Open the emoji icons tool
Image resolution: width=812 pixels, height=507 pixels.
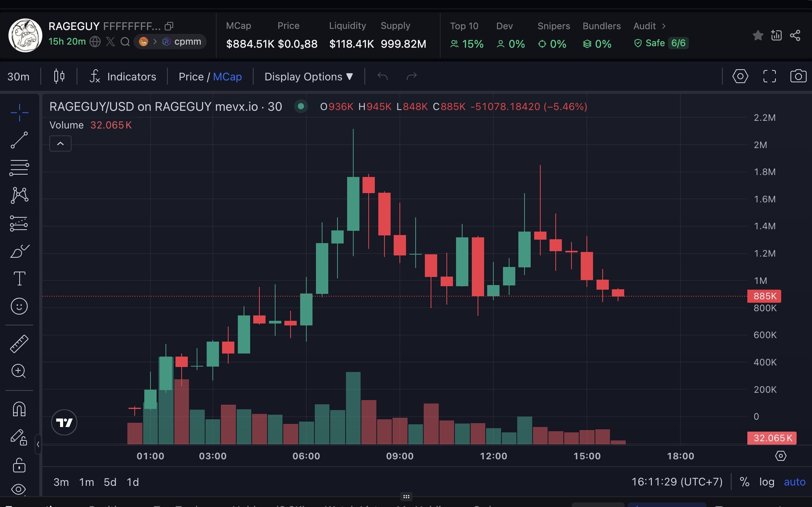click(x=19, y=306)
